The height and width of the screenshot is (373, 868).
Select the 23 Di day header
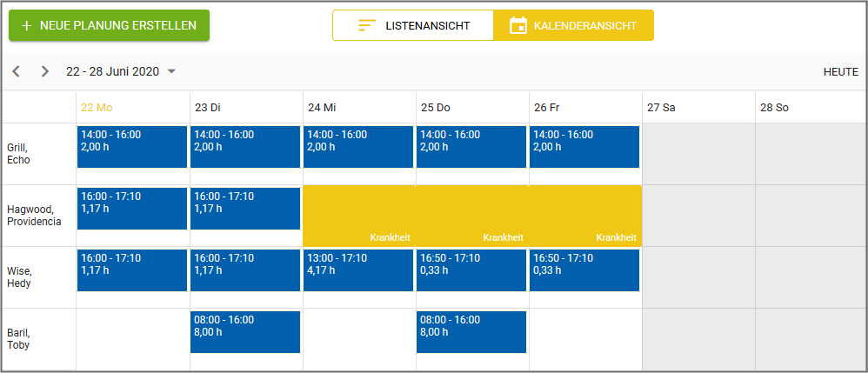click(208, 108)
